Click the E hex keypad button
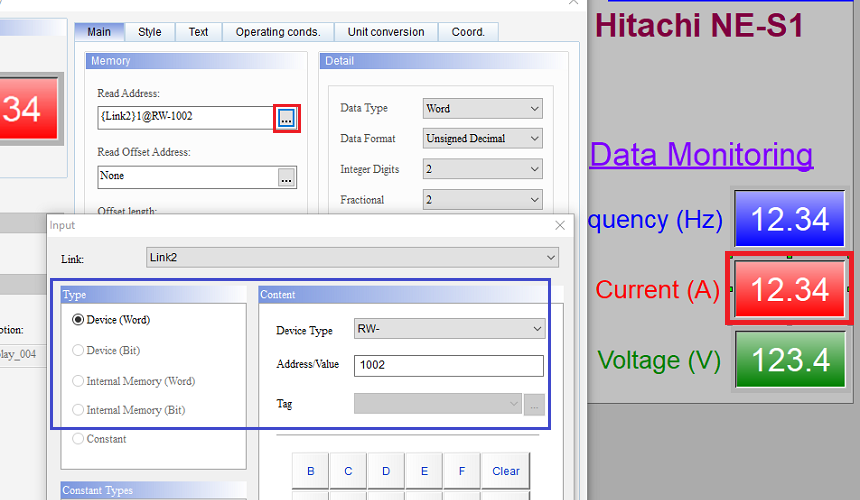Viewport: 860px width, 500px height. pos(424,471)
